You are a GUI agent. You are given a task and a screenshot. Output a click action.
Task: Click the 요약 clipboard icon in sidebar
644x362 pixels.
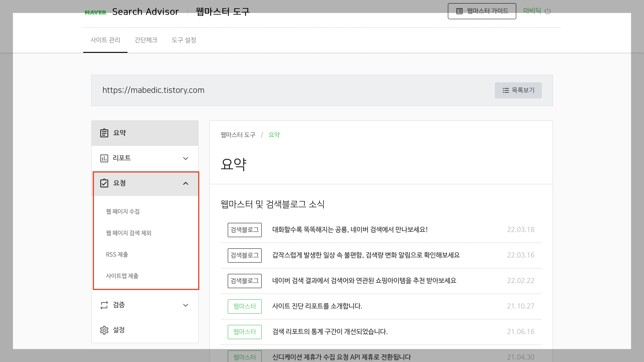point(104,133)
